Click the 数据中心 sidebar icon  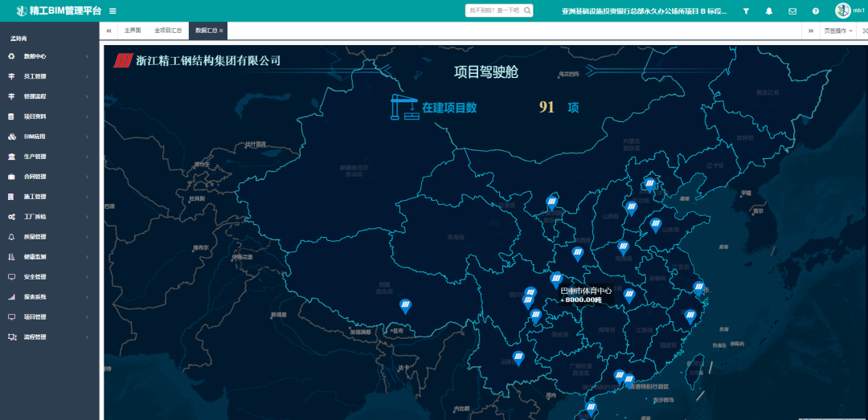[x=11, y=56]
